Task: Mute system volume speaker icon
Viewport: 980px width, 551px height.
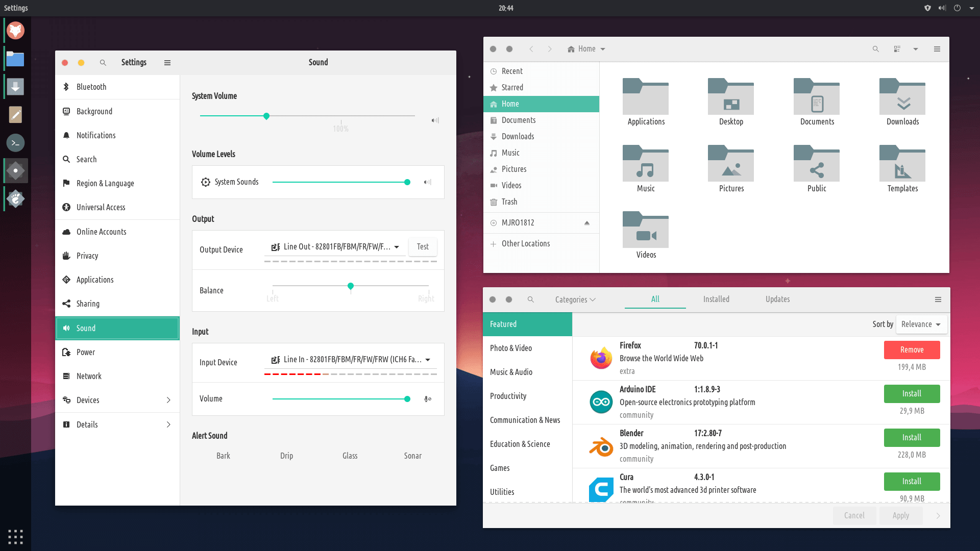Action: tap(435, 120)
